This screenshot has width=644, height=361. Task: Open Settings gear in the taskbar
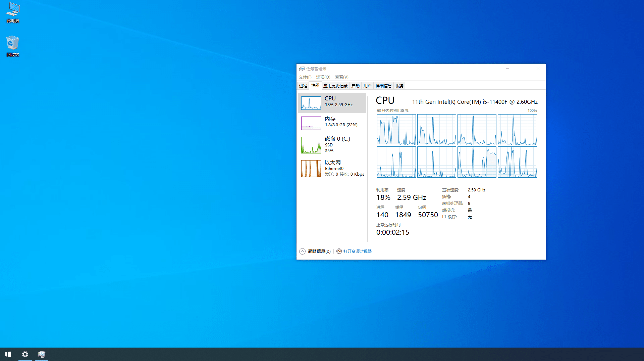[x=25, y=354]
